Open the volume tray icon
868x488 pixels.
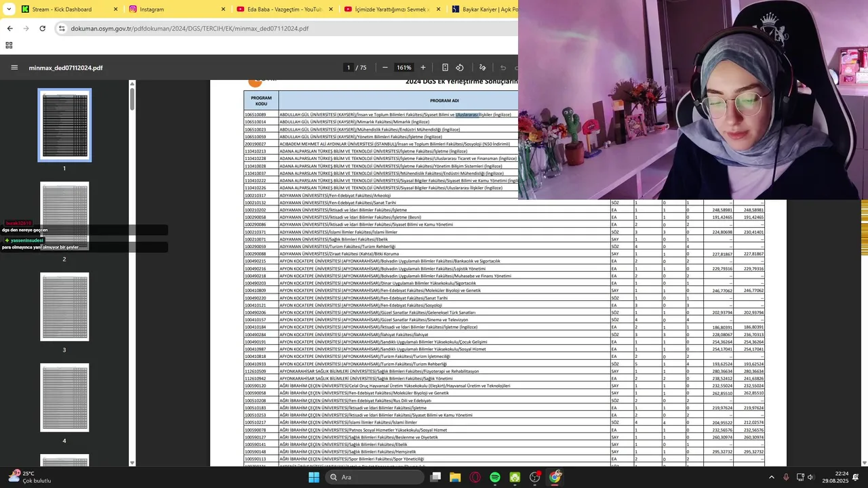811,477
